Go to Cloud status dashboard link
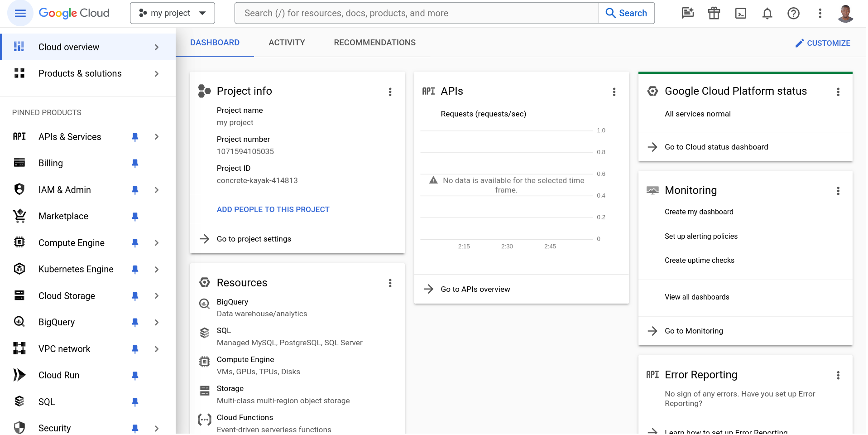868x435 pixels. pos(716,147)
